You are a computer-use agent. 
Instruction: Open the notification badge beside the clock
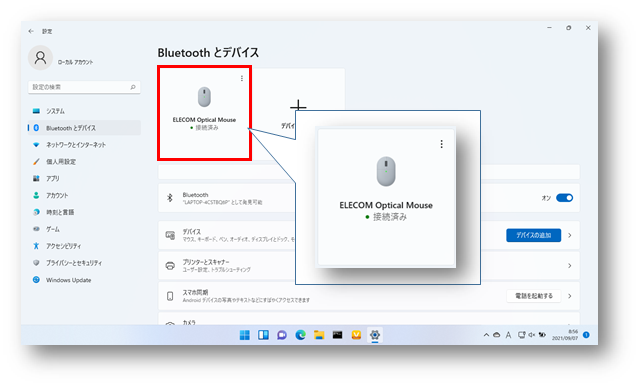point(586,335)
